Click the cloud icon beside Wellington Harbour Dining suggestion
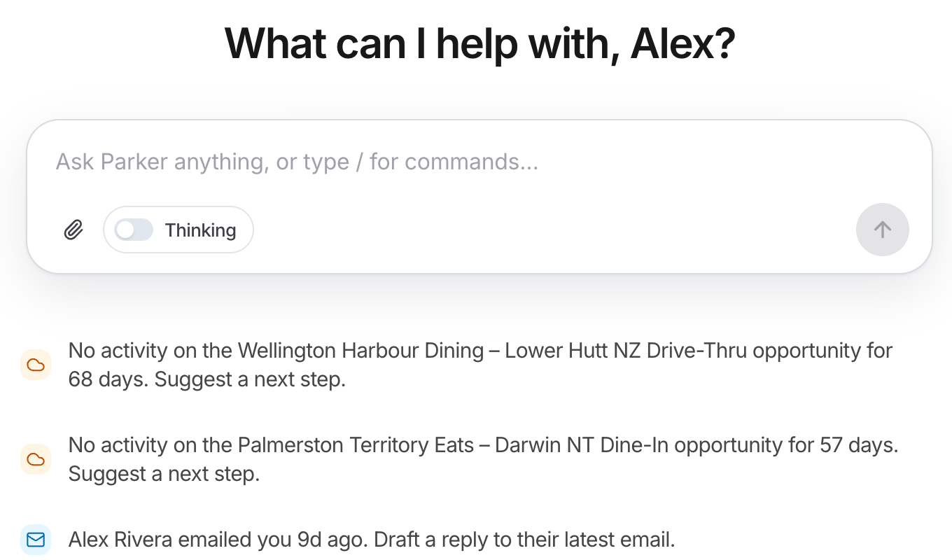952x560 pixels. [x=36, y=365]
